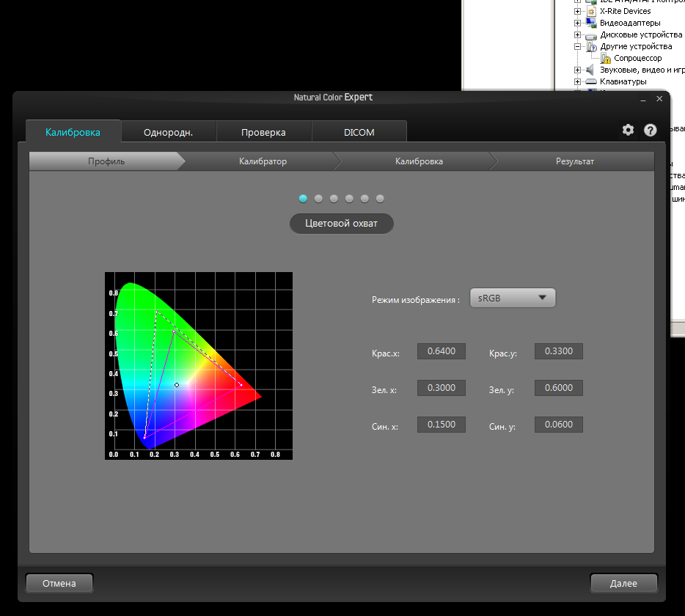This screenshot has height=616, width=685.
Task: Open the help question mark icon
Action: click(650, 130)
